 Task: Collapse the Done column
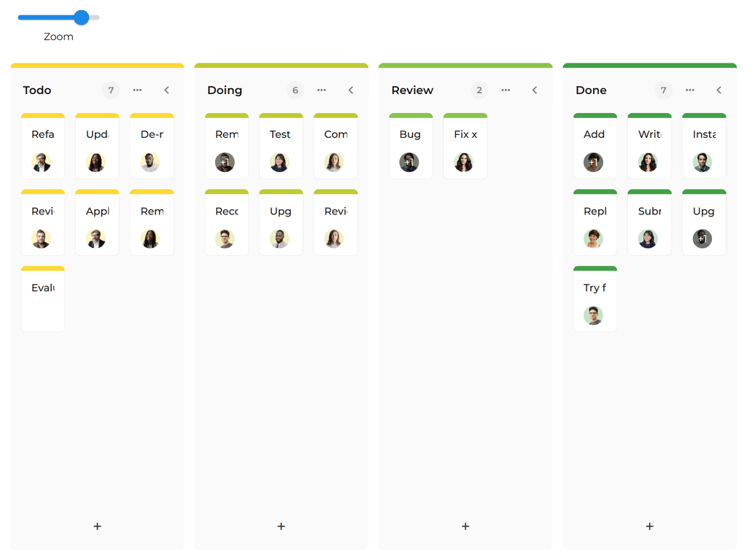719,90
